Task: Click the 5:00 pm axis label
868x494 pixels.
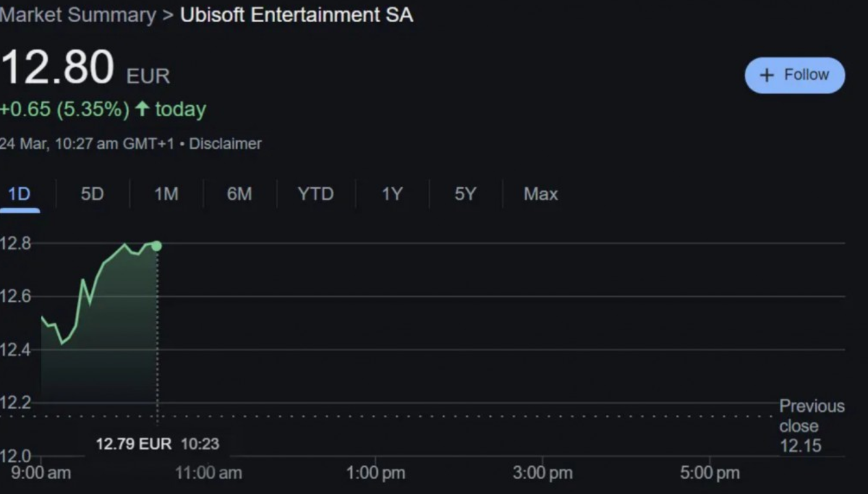Action: click(710, 474)
